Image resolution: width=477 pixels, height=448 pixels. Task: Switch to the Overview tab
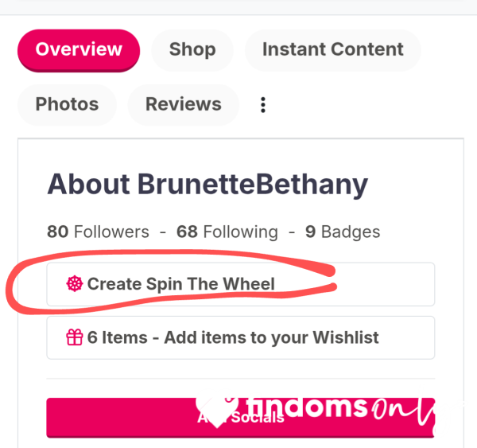79,50
